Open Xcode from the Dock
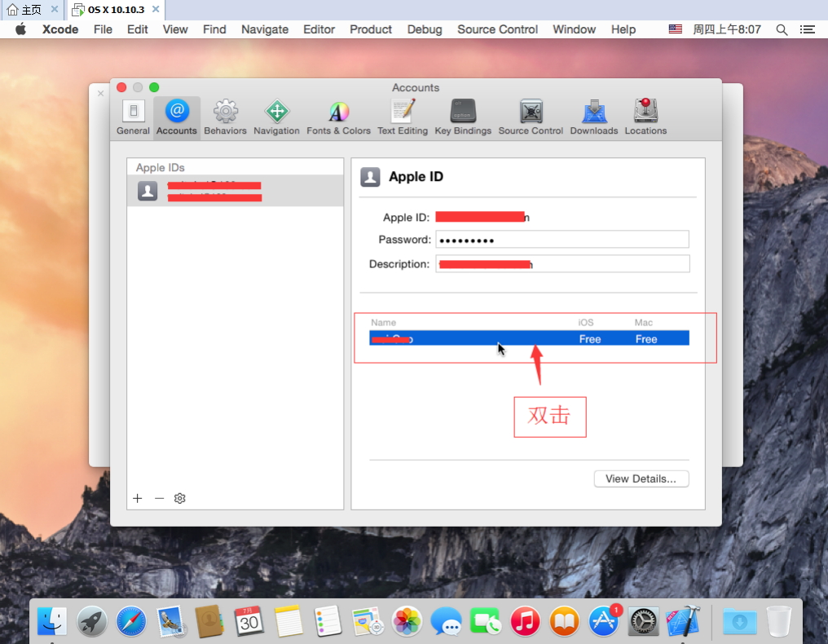The height and width of the screenshot is (644, 828). pyautogui.click(x=683, y=620)
